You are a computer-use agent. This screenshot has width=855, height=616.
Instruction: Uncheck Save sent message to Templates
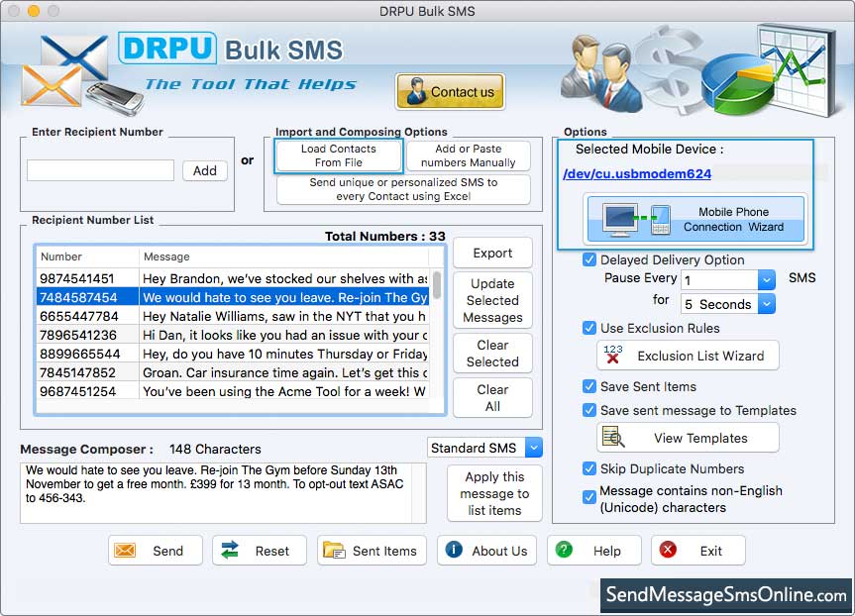[x=588, y=410]
